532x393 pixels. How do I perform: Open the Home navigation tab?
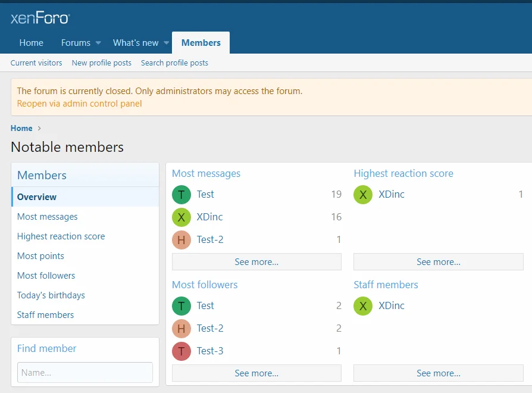pos(31,43)
